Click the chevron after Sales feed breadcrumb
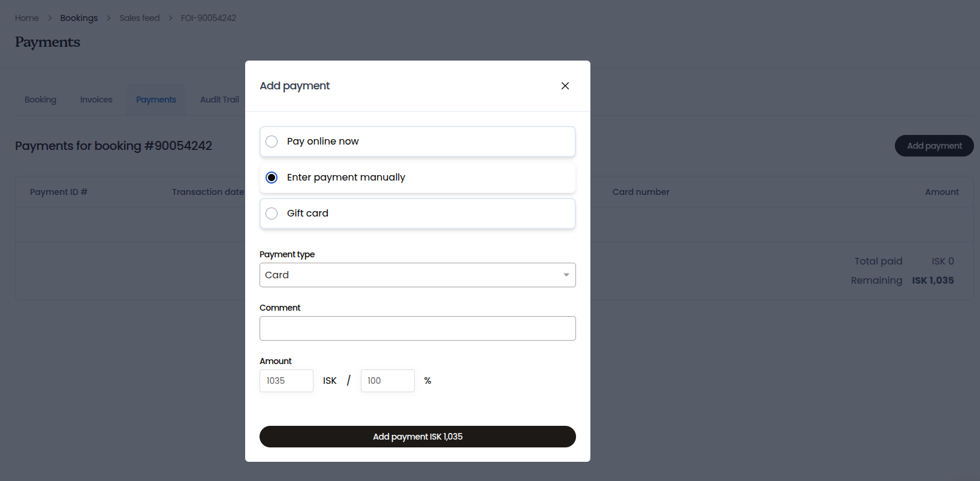 tap(170, 18)
